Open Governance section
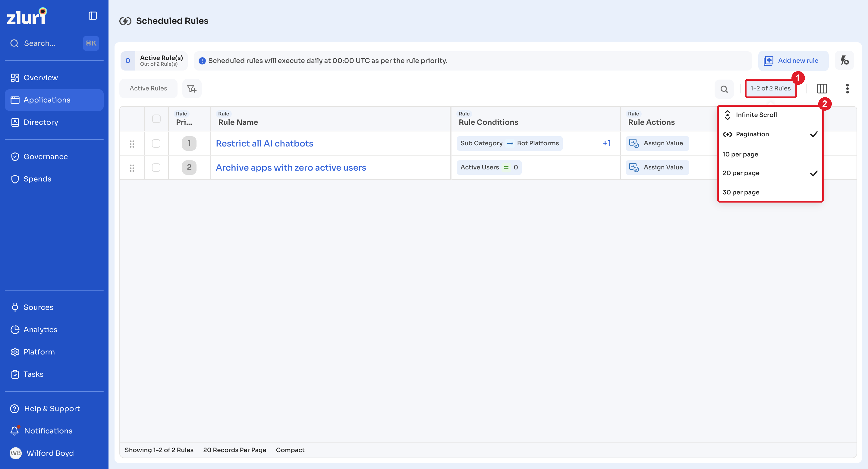868x469 pixels. pos(54,157)
